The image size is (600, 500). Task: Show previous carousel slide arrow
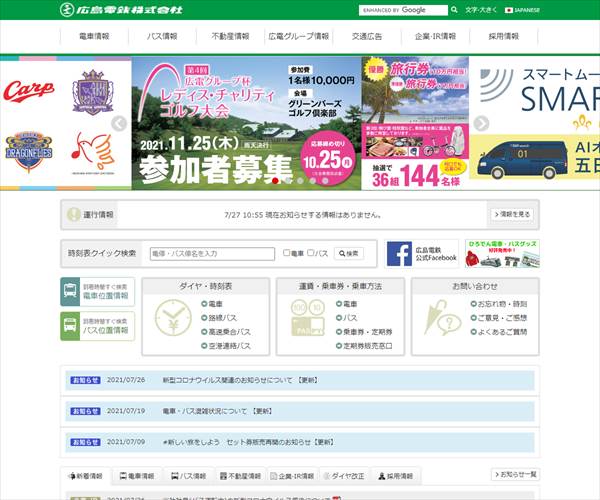coord(119,123)
